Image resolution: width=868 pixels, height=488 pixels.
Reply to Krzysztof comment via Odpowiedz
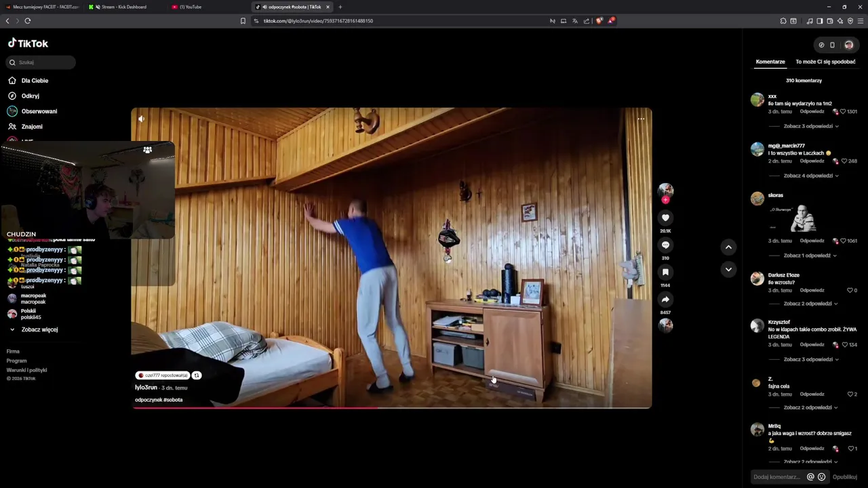812,344
